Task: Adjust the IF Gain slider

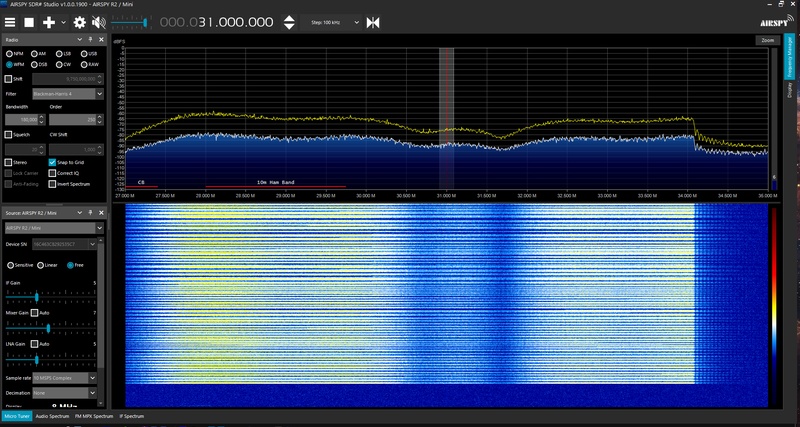Action: tap(51, 296)
